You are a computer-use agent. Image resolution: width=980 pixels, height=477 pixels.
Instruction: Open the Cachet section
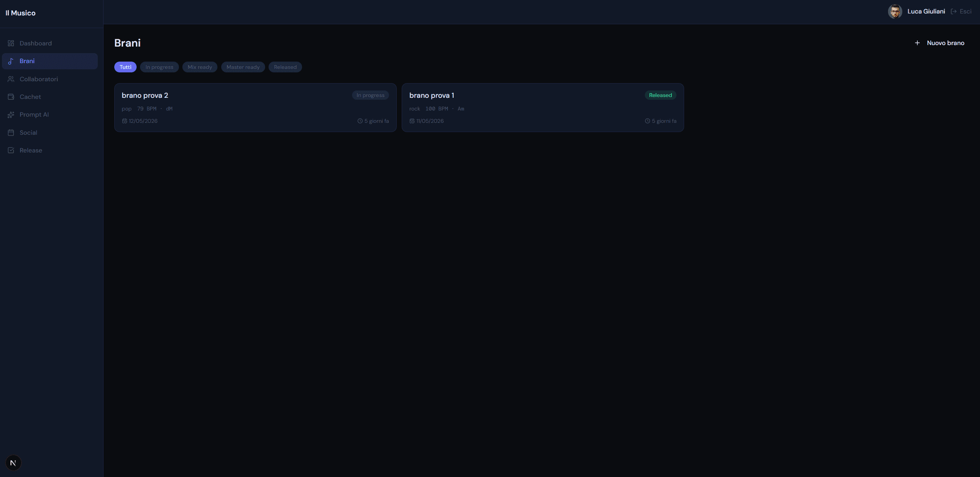point(50,97)
